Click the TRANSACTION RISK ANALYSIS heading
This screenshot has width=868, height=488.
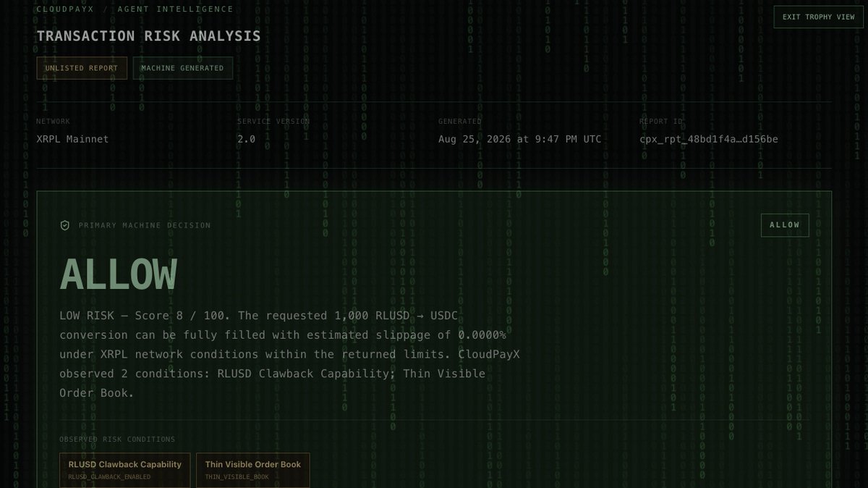(x=148, y=36)
